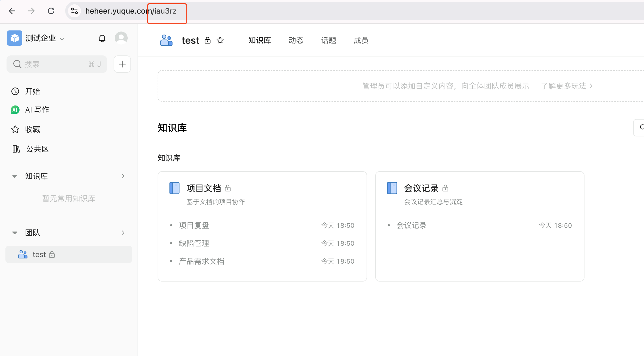
Task: Star the test team as favorite
Action: point(220,40)
